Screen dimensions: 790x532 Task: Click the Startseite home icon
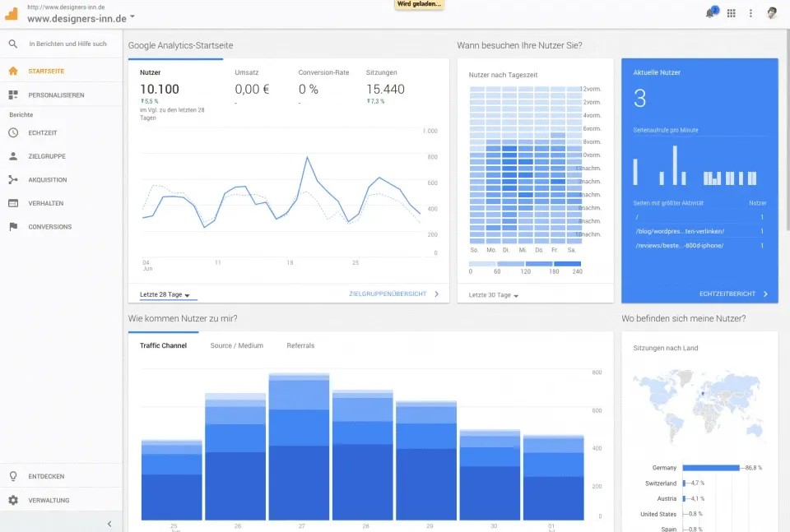click(x=12, y=71)
